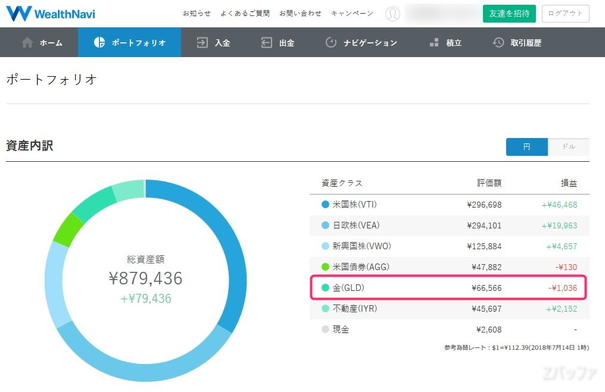Click the 新興国株(VWO) color dot
605x392 pixels.
(325, 246)
